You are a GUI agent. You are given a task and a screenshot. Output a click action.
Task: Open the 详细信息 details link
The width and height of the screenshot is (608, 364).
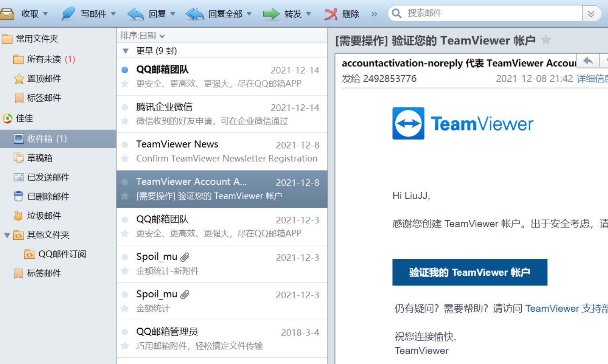(592, 79)
